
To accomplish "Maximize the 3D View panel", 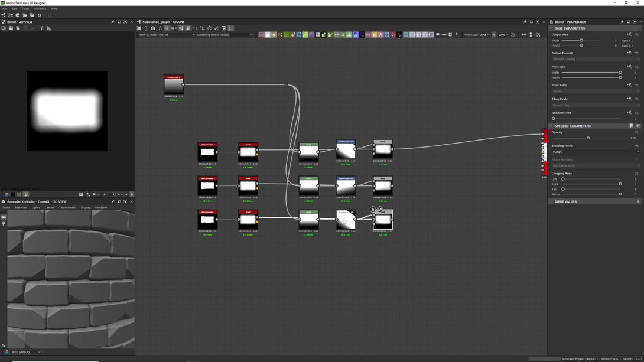I will [125, 201].
